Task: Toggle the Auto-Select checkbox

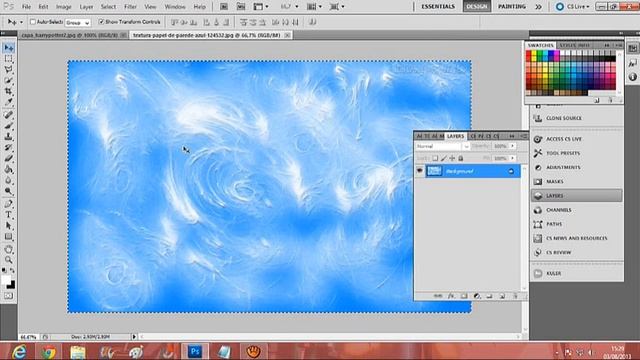Action: [x=33, y=22]
